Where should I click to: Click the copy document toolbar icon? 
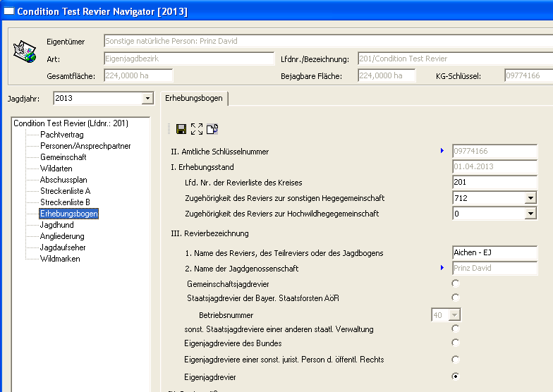(x=212, y=129)
